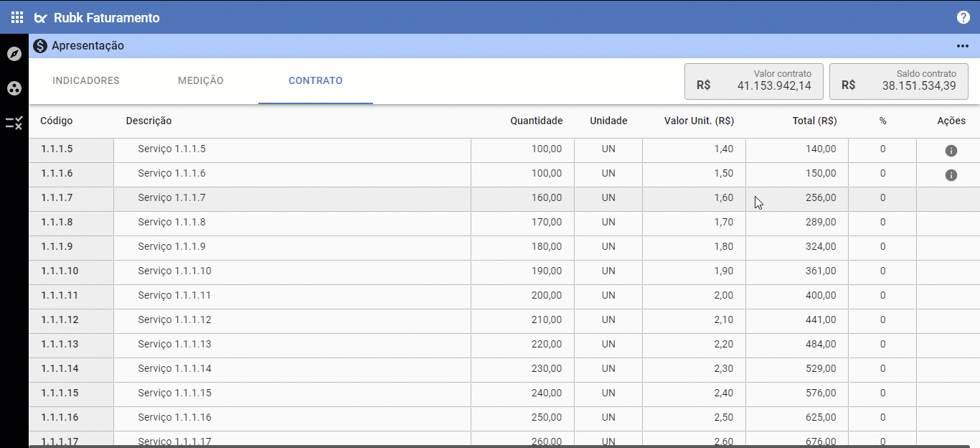
Task: Click the Valor contrato card
Action: coord(754,80)
